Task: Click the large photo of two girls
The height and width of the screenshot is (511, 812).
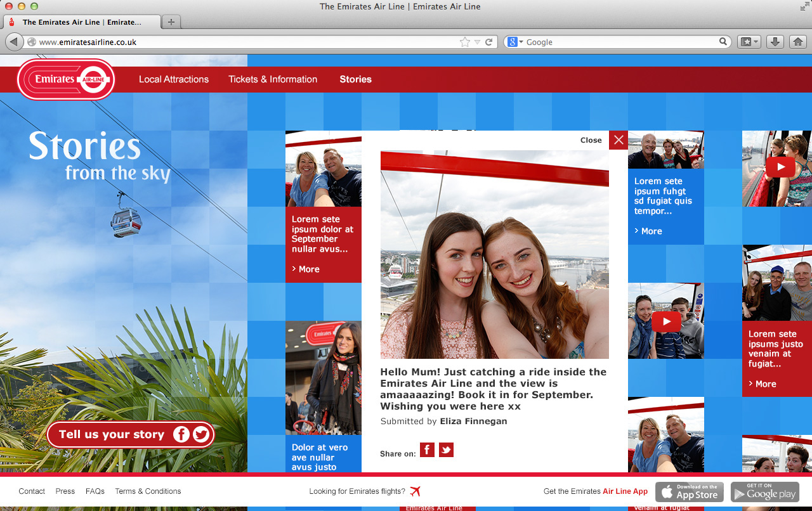Action: (x=495, y=255)
